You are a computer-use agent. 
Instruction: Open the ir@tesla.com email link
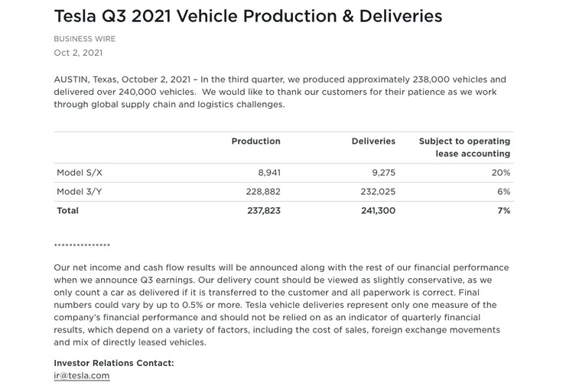(82, 375)
